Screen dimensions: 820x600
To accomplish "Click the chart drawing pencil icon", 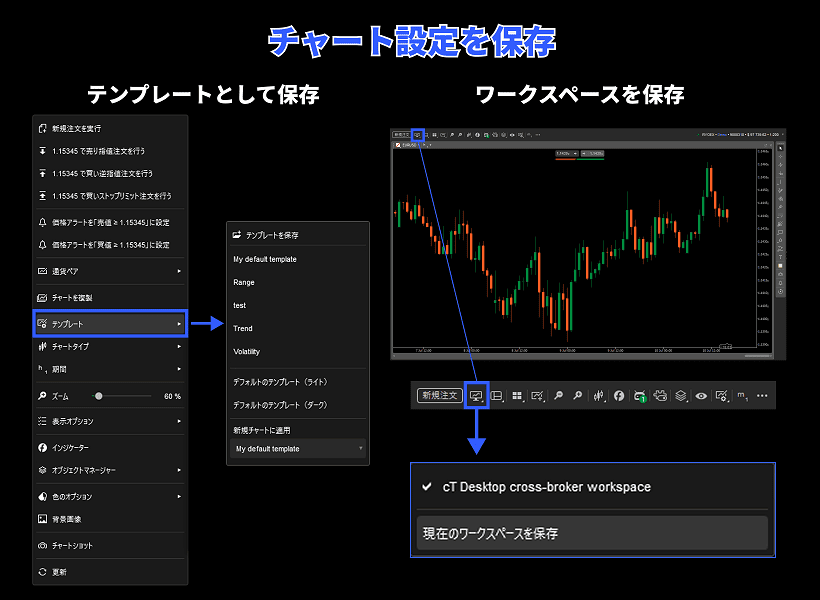I will pyautogui.click(x=537, y=396).
